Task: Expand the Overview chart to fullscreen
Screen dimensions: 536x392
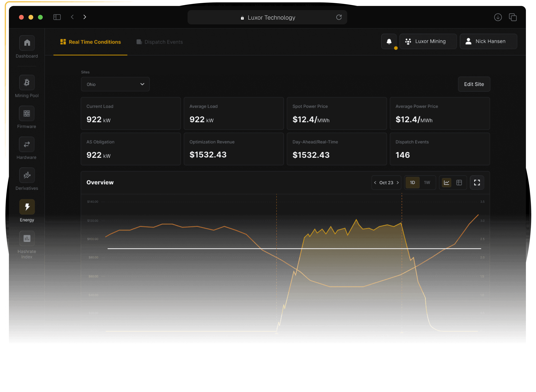Action: pyautogui.click(x=477, y=183)
